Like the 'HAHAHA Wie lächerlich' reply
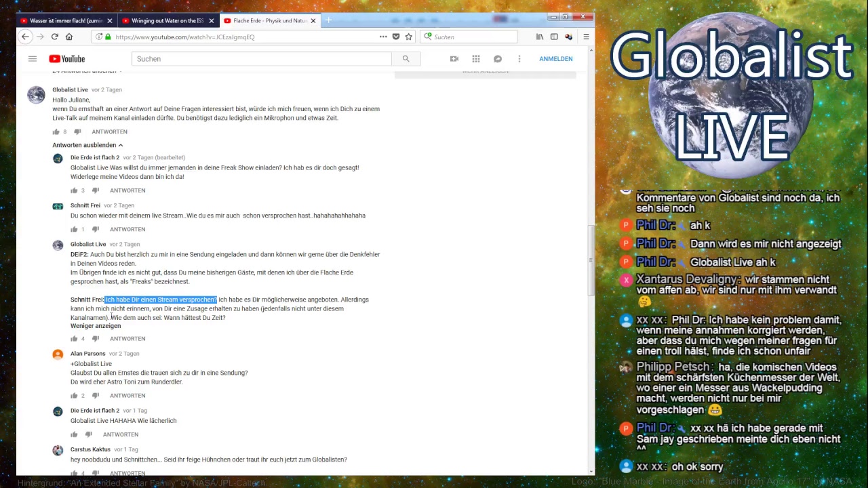 click(x=74, y=434)
